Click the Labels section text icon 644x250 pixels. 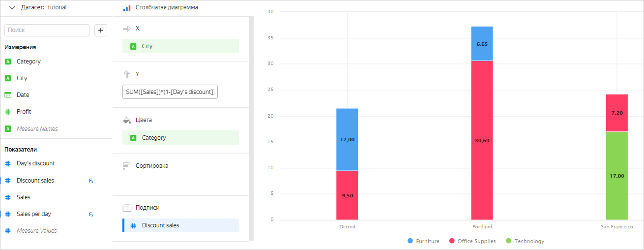127,208
